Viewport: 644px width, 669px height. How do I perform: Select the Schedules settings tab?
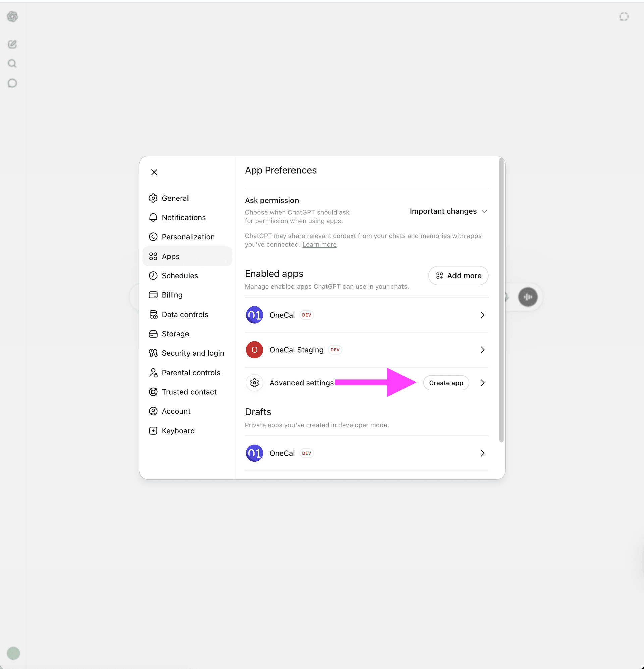click(x=187, y=275)
